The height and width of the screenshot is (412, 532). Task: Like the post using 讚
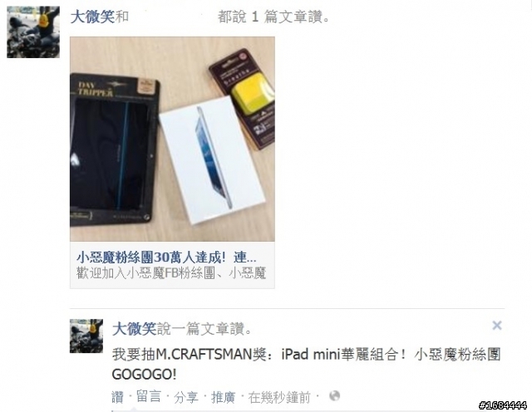click(117, 397)
